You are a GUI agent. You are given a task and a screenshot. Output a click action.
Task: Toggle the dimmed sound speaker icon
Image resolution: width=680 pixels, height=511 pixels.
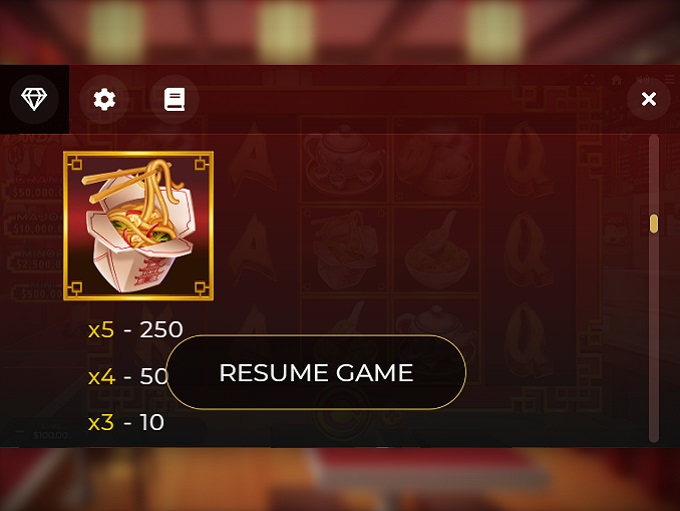(643, 79)
